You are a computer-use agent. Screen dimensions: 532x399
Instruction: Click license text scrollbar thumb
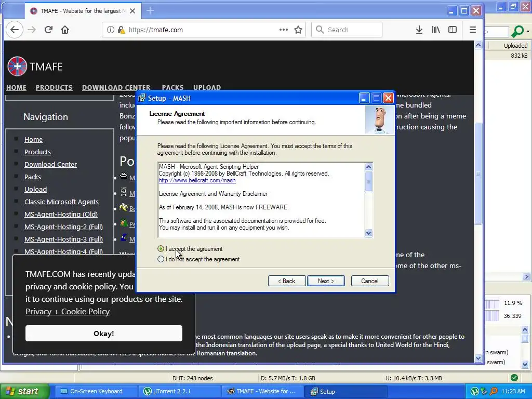coord(369,182)
